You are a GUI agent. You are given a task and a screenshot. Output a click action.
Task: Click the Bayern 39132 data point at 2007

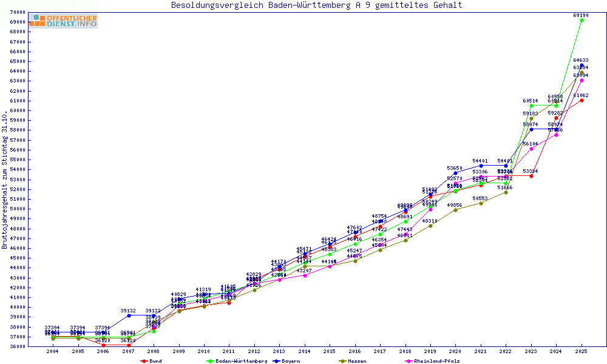coord(129,315)
